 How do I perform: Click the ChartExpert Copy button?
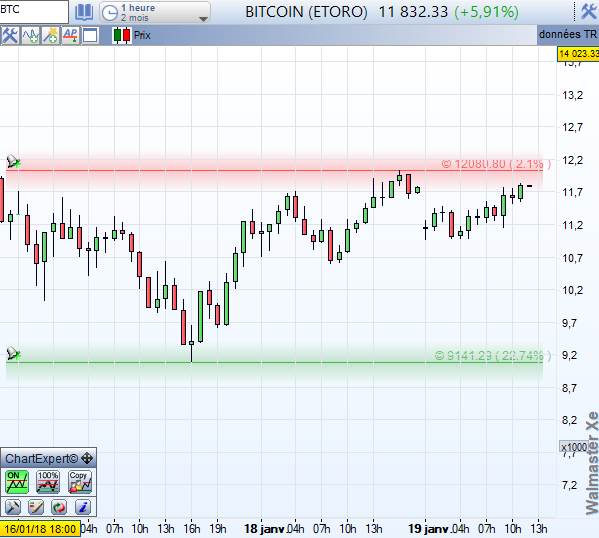coord(79,481)
